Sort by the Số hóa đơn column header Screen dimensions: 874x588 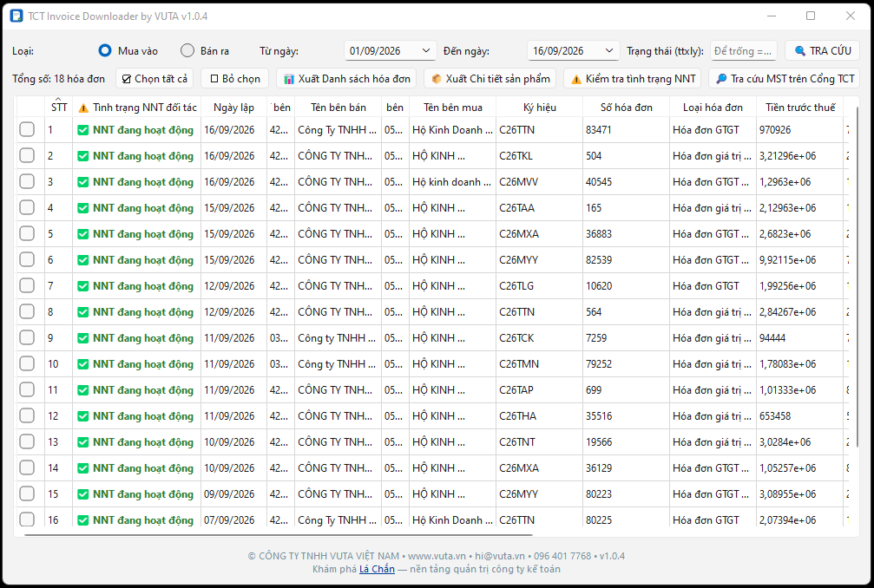pyautogui.click(x=627, y=108)
